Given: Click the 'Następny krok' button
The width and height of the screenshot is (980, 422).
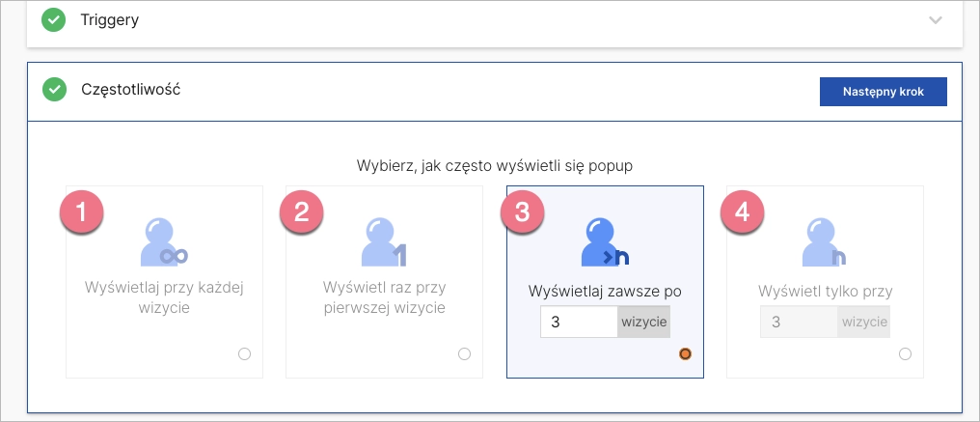Looking at the screenshot, I should coord(883,92).
